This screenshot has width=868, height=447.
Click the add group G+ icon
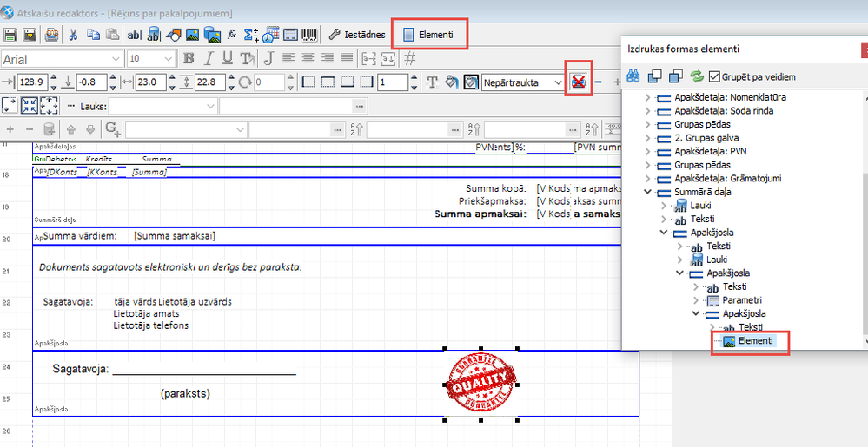click(113, 129)
